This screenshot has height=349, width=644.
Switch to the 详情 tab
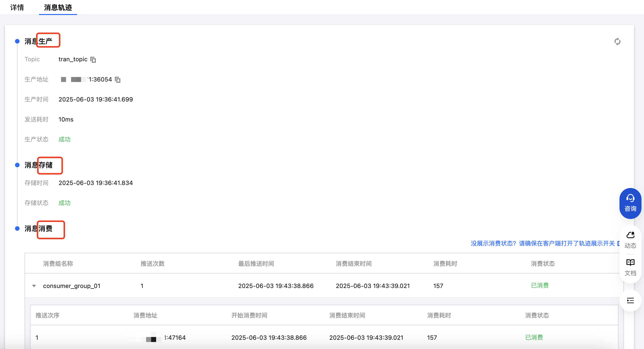[x=17, y=7]
